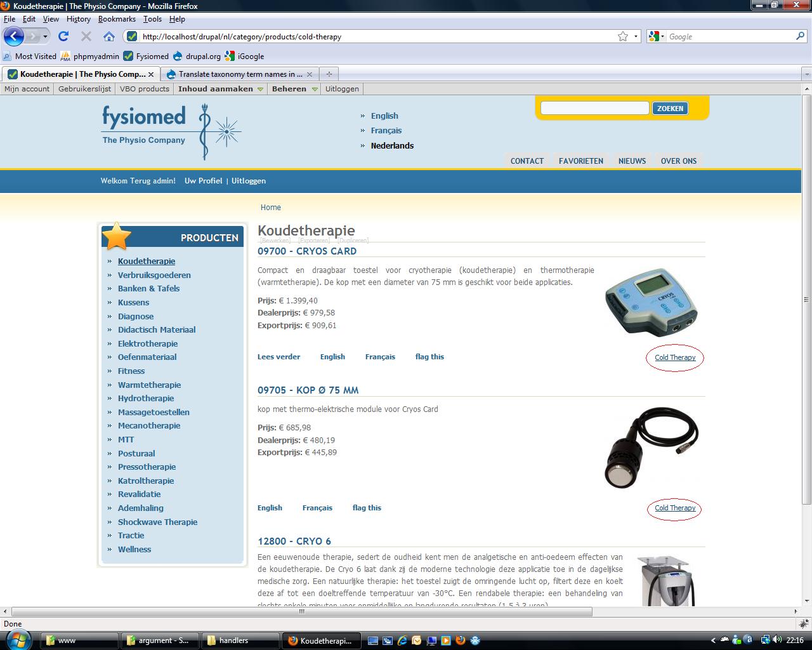Screen dimensions: 812x650
Task: Focus the site search input field
Action: [x=594, y=108]
